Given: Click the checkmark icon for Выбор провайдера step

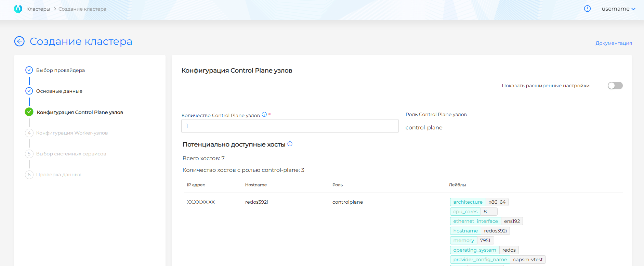Looking at the screenshot, I should [29, 70].
